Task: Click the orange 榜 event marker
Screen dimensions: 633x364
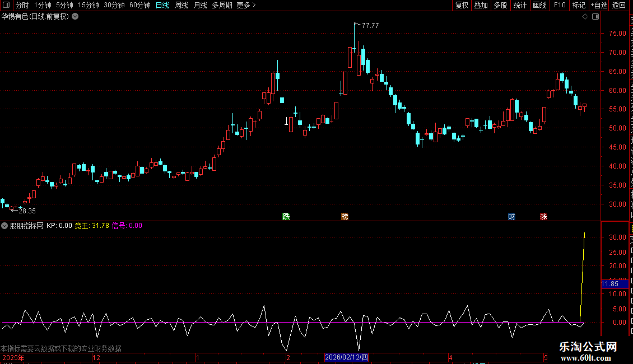Action: (345, 217)
